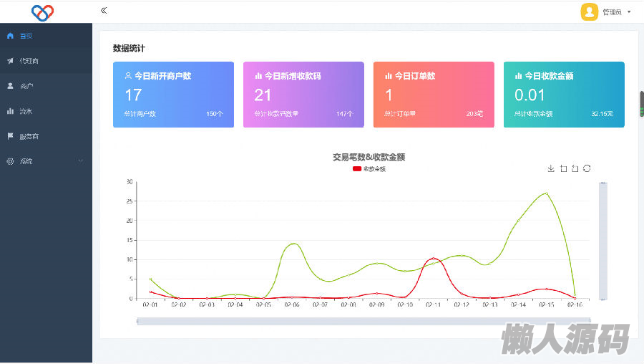
Task: Open the administrator account dropdown arrow
Action: (x=629, y=12)
